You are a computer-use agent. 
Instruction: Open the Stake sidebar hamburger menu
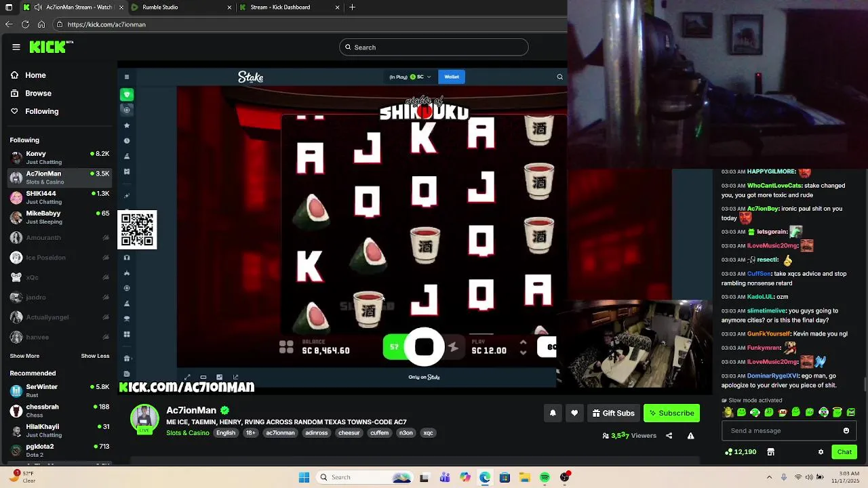(127, 77)
